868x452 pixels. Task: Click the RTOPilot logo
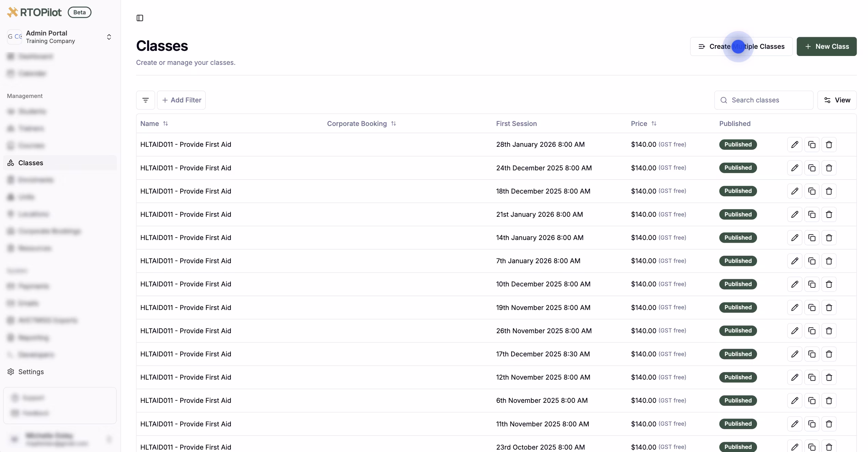coord(34,12)
